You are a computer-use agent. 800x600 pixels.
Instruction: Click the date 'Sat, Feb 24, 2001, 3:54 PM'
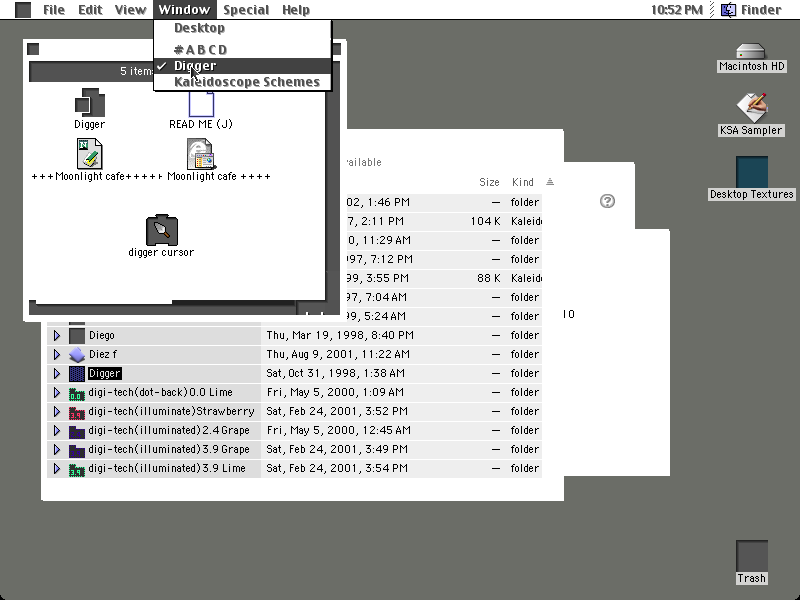(337, 468)
